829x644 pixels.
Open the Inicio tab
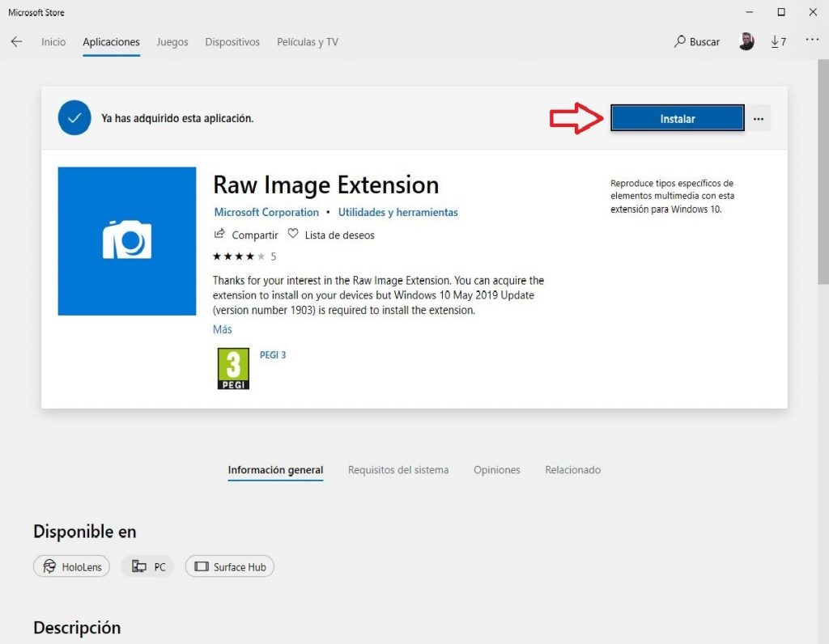tap(53, 42)
